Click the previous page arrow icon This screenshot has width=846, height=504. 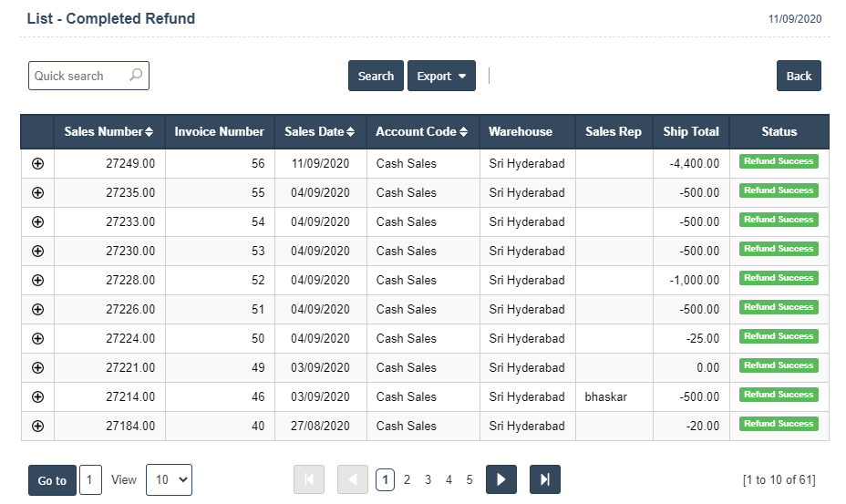point(353,479)
